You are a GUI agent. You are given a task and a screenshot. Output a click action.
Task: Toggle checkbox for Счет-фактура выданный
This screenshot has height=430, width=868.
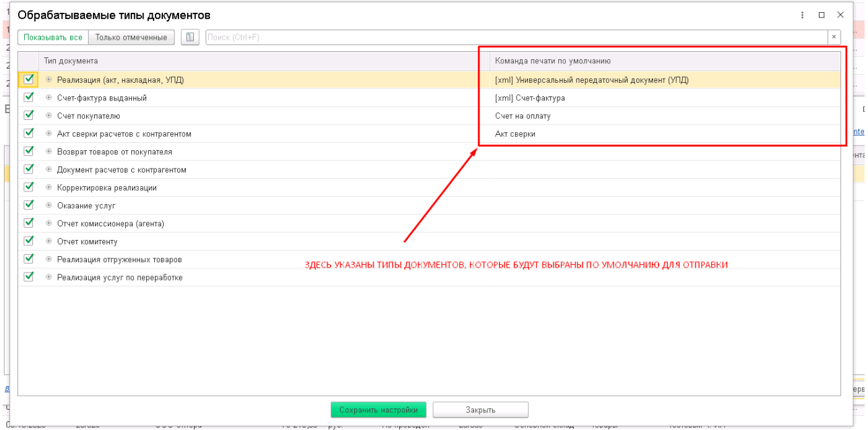pos(28,97)
